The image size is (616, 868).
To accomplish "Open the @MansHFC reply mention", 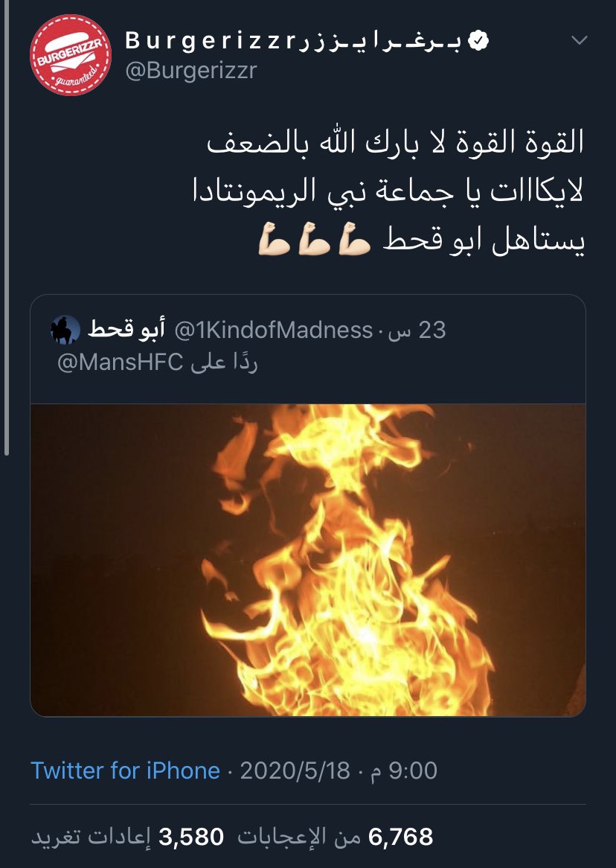I will point(120,363).
